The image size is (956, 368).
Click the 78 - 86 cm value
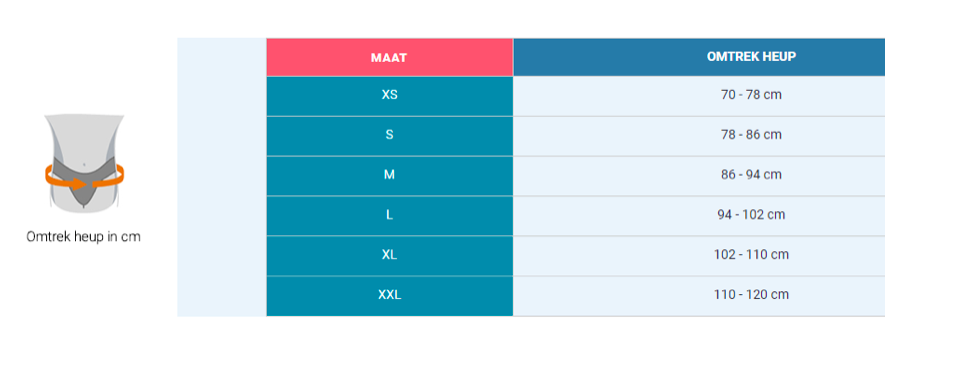(751, 135)
